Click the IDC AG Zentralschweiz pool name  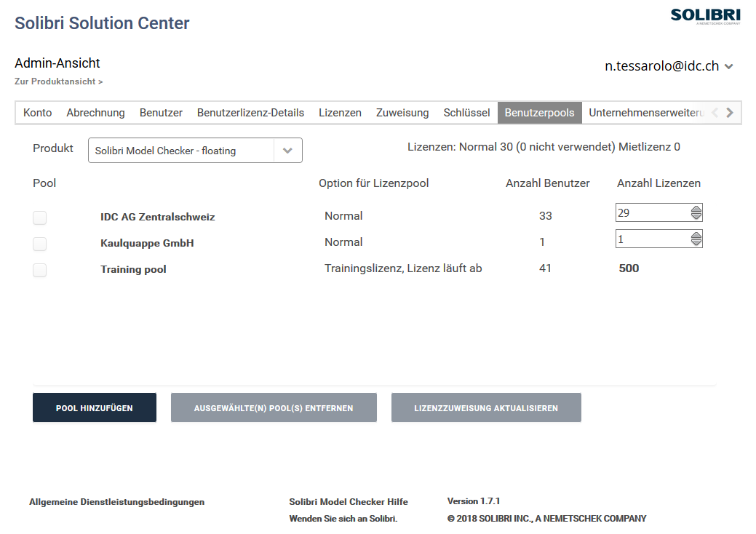point(158,217)
